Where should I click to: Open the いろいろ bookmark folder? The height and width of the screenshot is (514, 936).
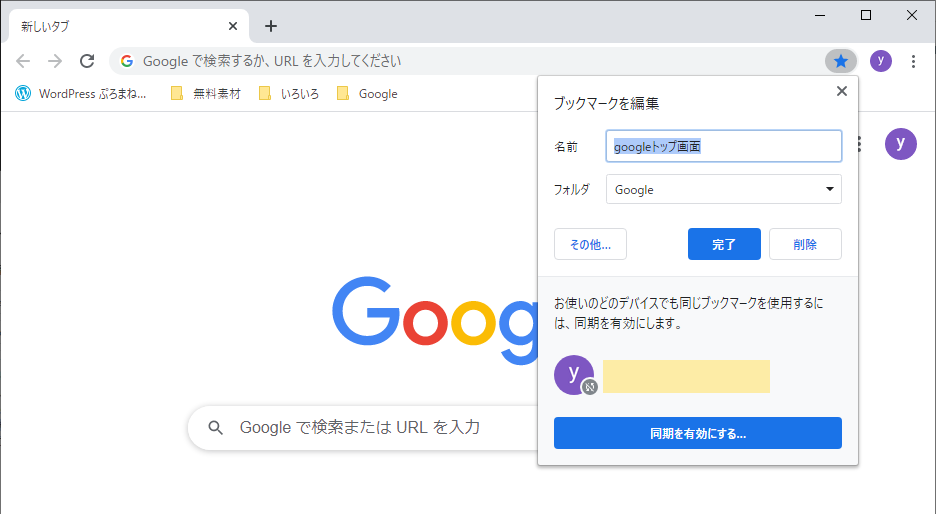[x=289, y=94]
